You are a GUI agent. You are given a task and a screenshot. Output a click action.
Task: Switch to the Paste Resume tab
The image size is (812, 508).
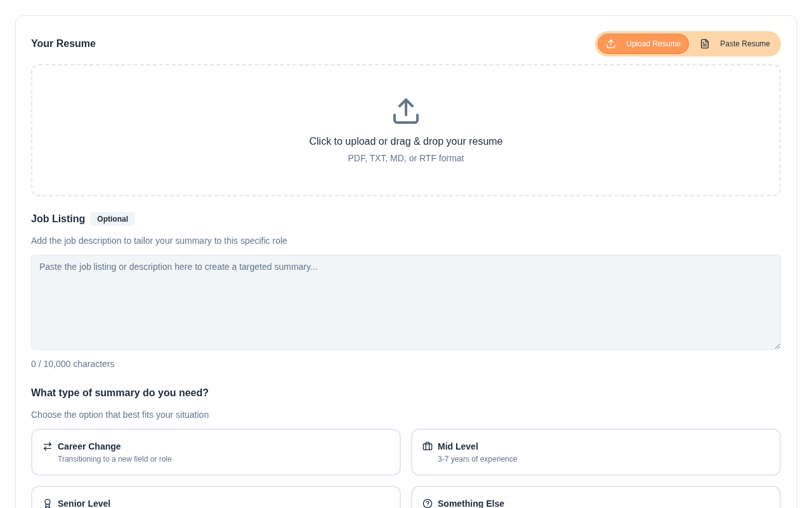click(x=736, y=44)
